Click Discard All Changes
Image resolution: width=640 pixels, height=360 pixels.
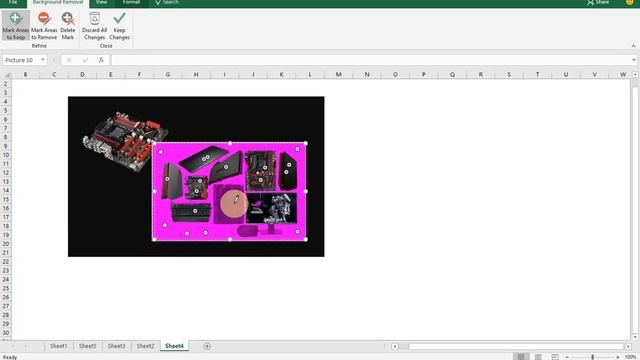tap(94, 26)
